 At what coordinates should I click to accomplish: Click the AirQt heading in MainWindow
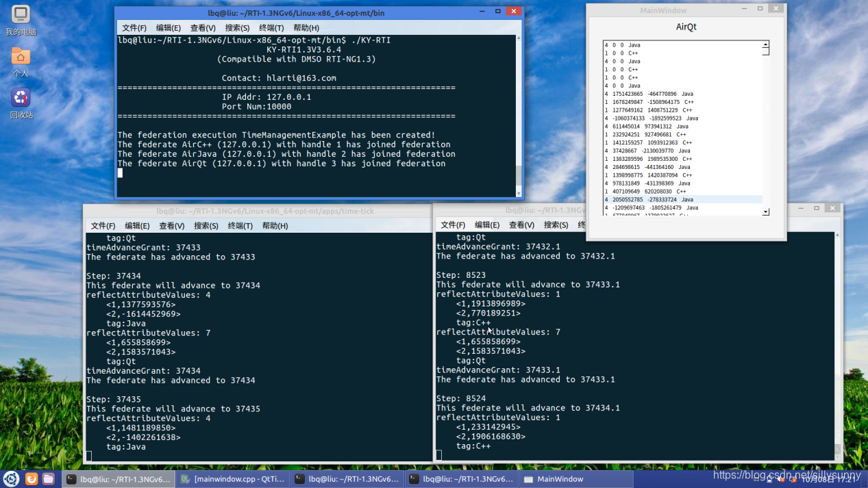tap(686, 27)
